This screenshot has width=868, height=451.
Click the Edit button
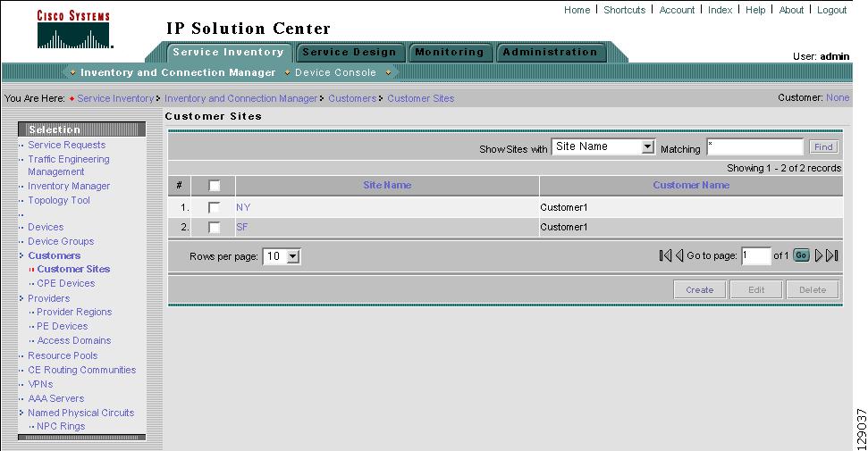(756, 289)
